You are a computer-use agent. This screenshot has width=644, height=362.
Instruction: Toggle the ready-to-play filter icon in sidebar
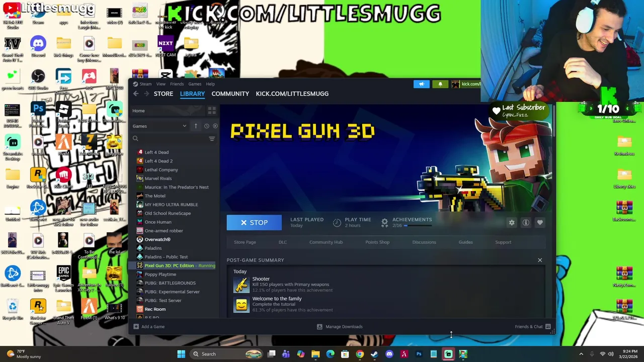pyautogui.click(x=215, y=126)
